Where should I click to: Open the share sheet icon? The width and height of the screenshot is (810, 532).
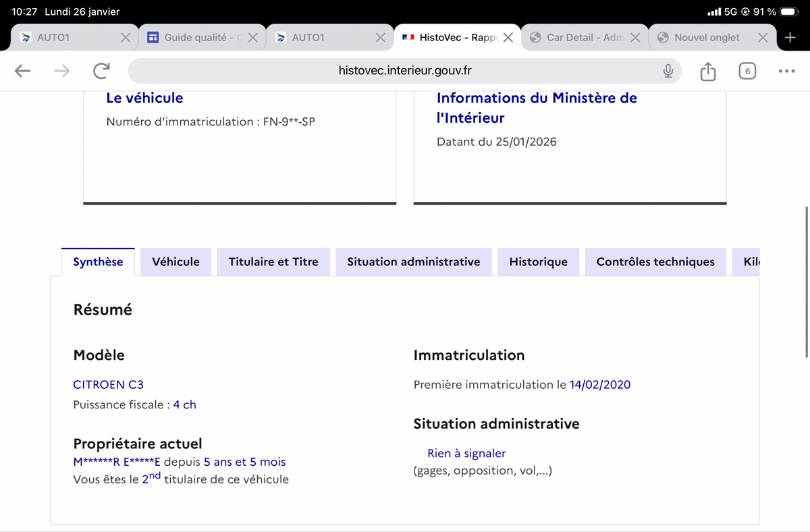tap(707, 71)
